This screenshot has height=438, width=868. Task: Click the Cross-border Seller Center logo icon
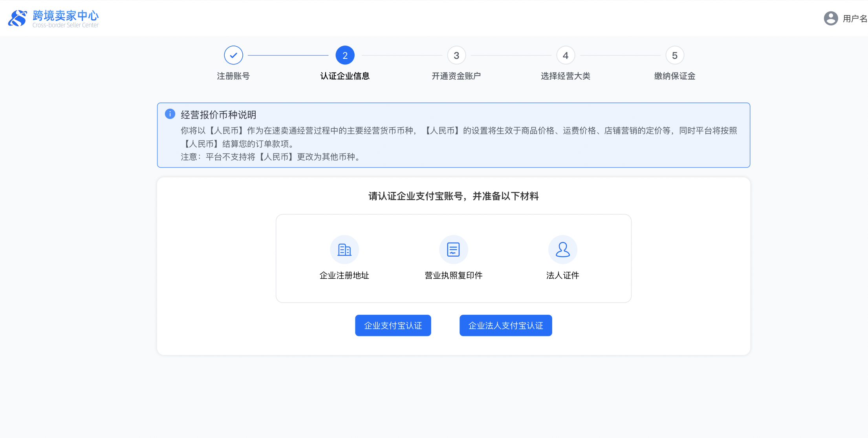pyautogui.click(x=18, y=18)
